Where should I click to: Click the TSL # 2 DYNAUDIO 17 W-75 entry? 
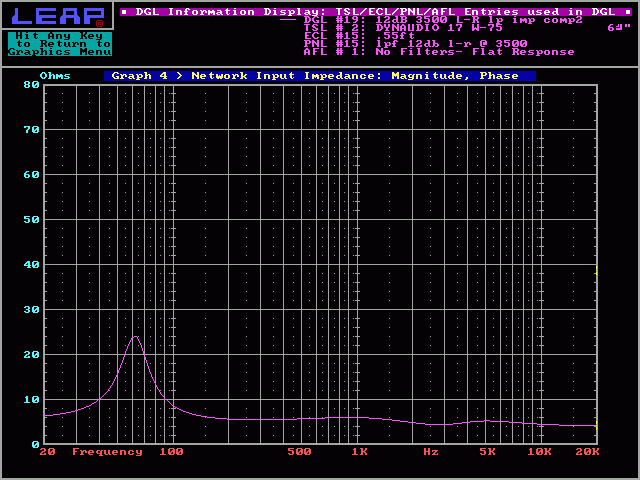click(x=403, y=28)
